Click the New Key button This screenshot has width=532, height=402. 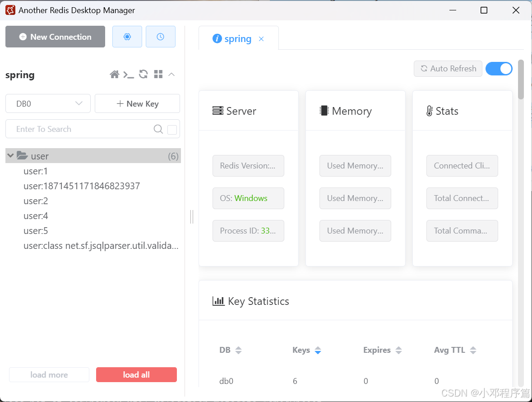pyautogui.click(x=138, y=103)
